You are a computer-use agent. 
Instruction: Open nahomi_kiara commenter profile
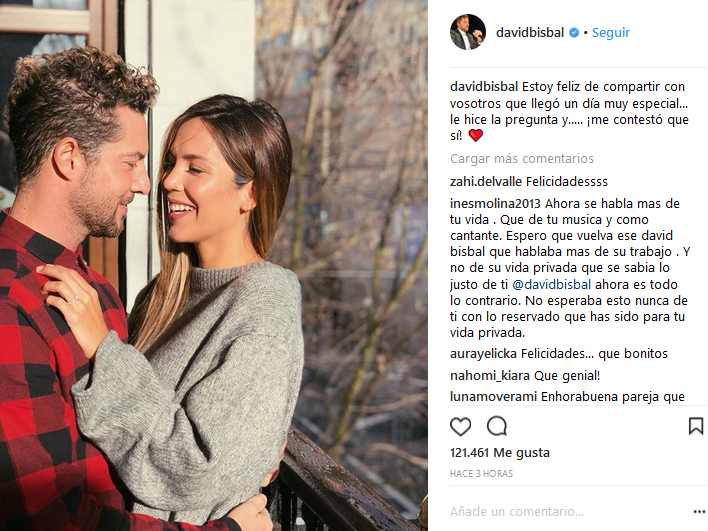click(x=490, y=376)
